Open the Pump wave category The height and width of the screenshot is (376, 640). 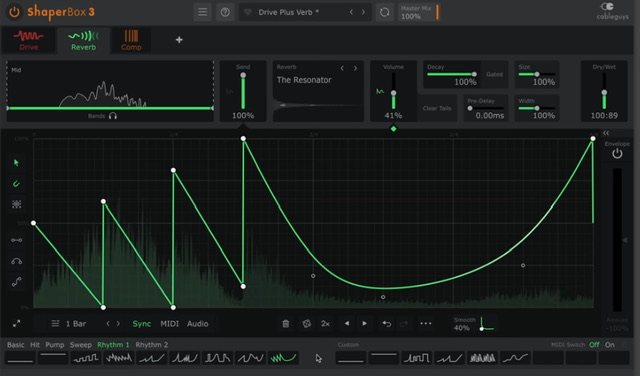point(55,345)
